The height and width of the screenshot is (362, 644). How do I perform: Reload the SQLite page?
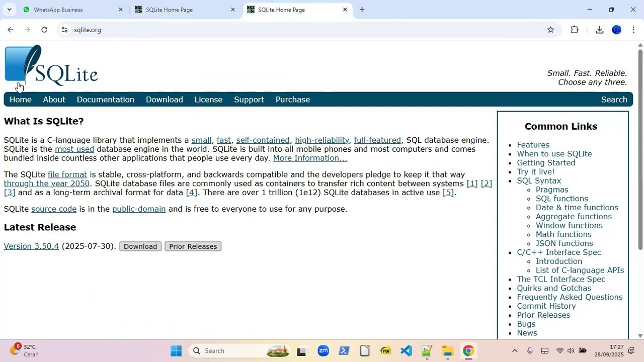[44, 30]
